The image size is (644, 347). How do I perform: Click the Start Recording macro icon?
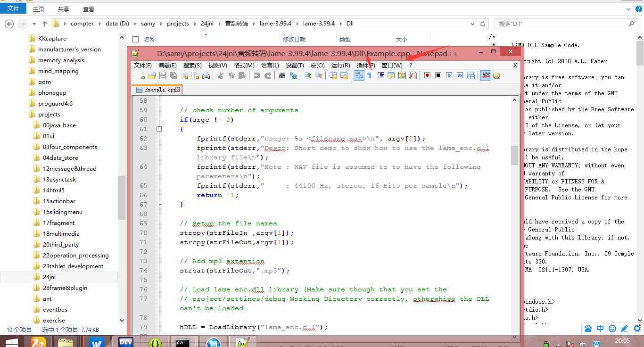coord(427,75)
